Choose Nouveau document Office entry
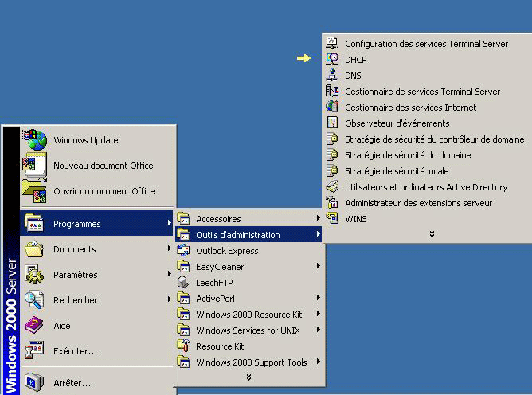Viewport: 532px width, 395px height. (97, 166)
